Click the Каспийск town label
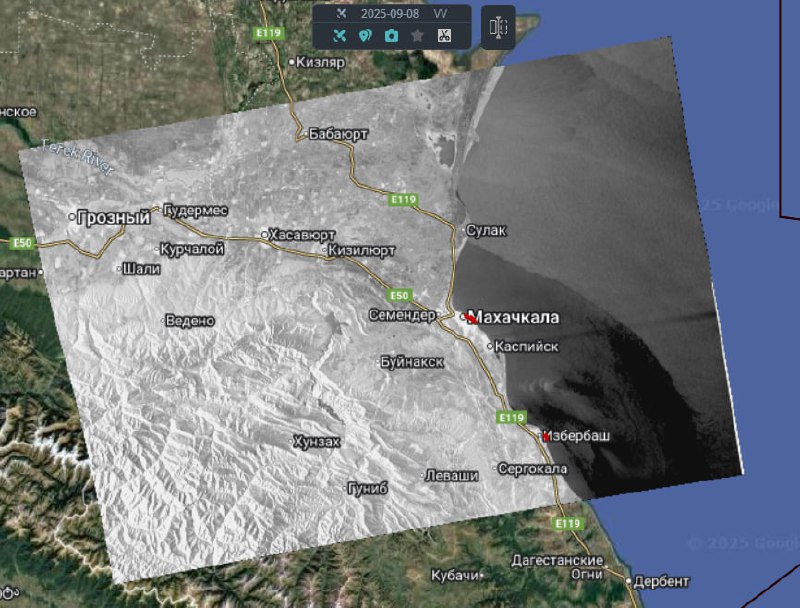 pos(528,346)
